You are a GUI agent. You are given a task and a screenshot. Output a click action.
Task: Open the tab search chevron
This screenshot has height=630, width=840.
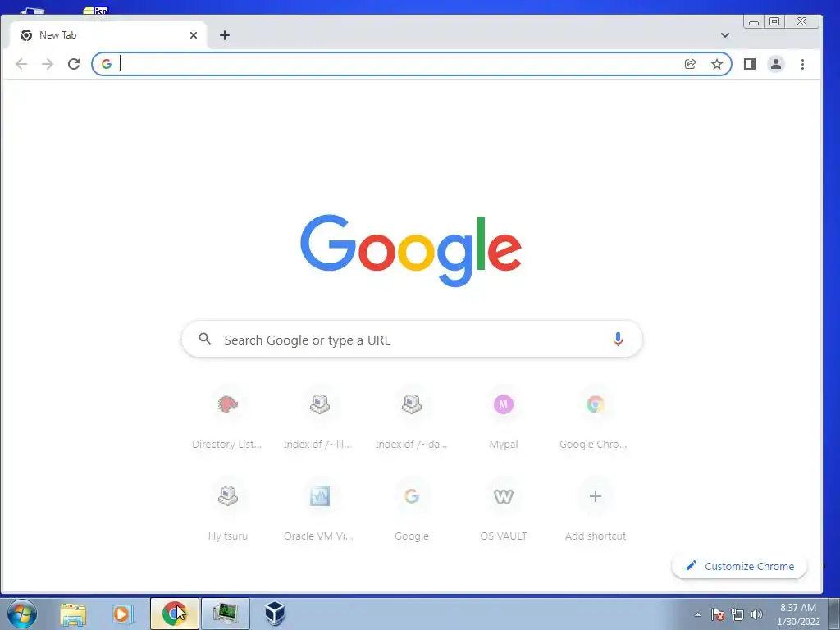725,35
